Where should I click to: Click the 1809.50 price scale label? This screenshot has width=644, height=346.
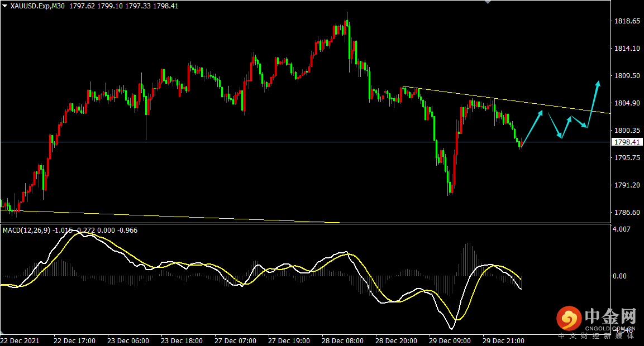tap(627, 76)
